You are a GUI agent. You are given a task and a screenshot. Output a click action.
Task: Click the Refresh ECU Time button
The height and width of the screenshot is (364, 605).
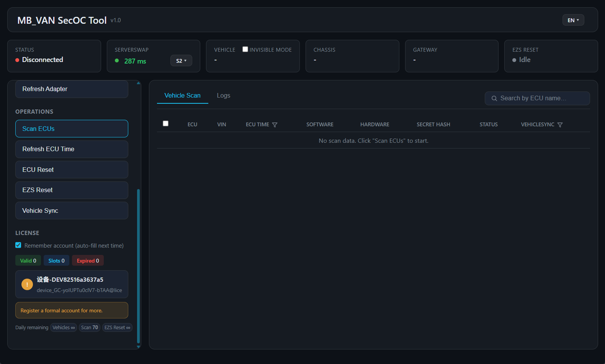pos(72,149)
